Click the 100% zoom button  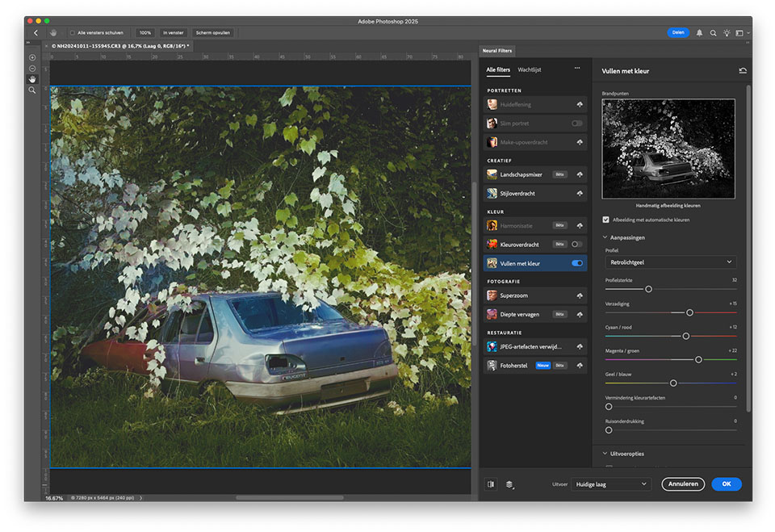point(145,32)
